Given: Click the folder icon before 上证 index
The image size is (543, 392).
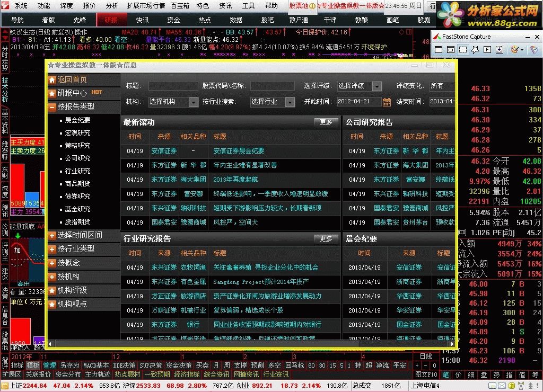Looking at the screenshot, I should 4,386.
